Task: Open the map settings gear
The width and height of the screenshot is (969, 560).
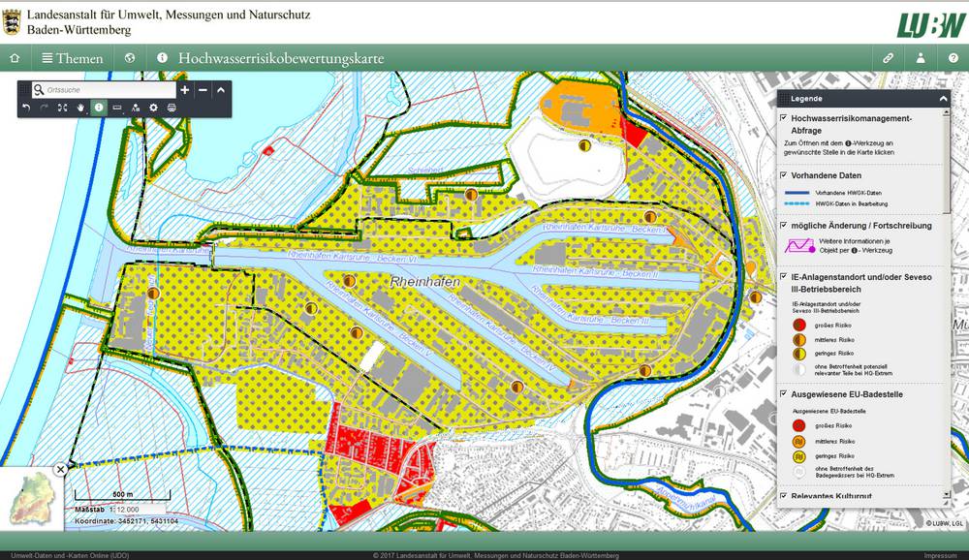Action: pyautogui.click(x=153, y=108)
